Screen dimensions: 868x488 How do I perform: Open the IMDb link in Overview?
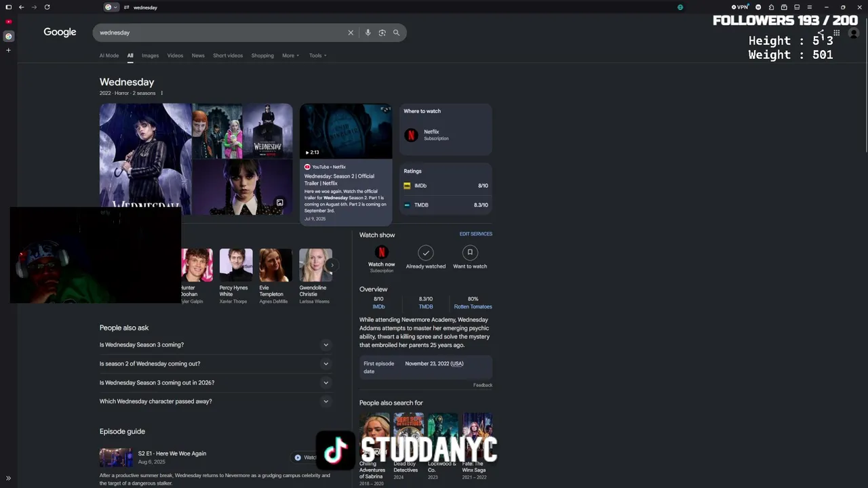[378, 306]
